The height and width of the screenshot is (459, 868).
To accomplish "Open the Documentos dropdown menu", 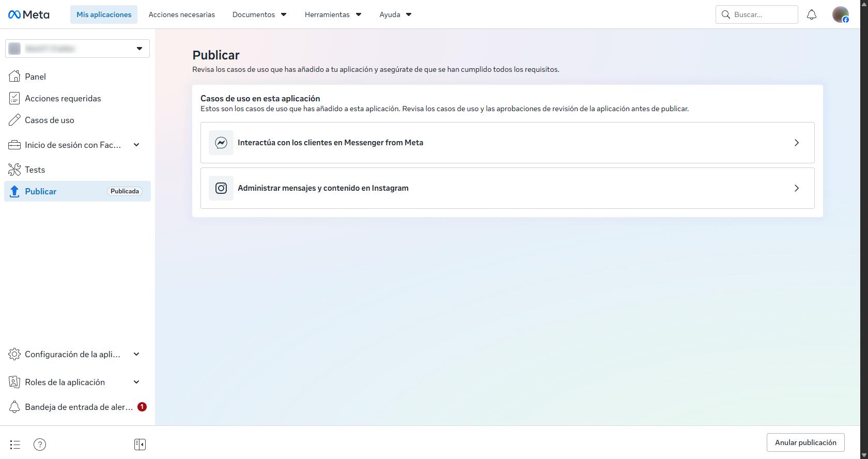I will coord(259,14).
